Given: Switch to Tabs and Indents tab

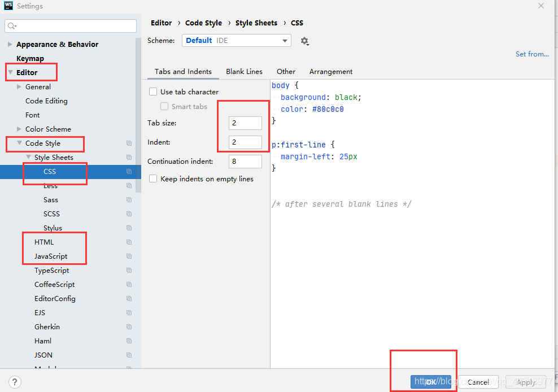Looking at the screenshot, I should pos(183,72).
